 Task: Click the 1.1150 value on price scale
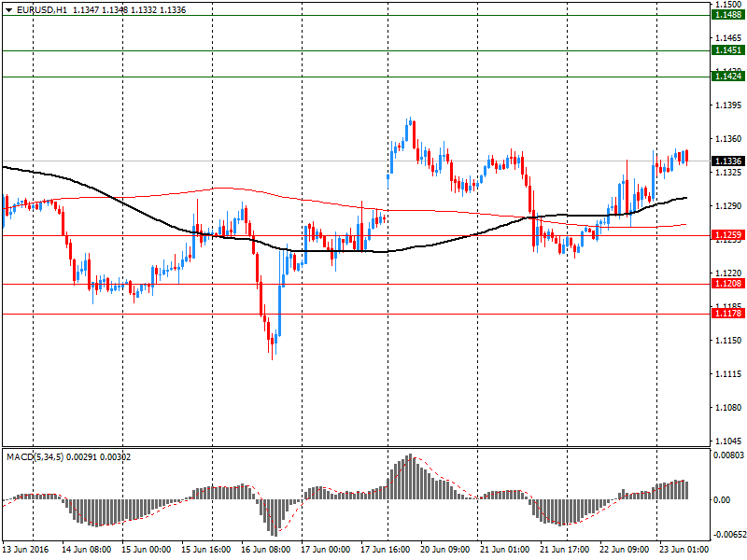click(x=727, y=341)
